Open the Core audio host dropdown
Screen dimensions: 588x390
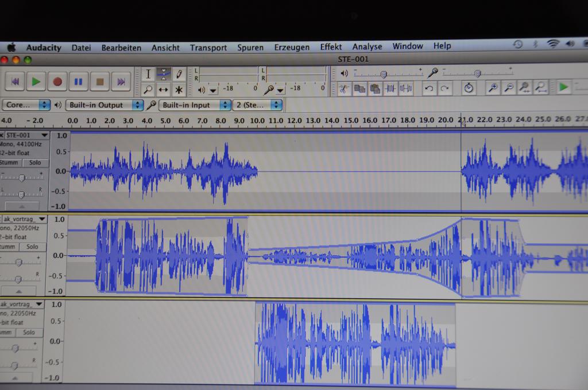(26, 105)
